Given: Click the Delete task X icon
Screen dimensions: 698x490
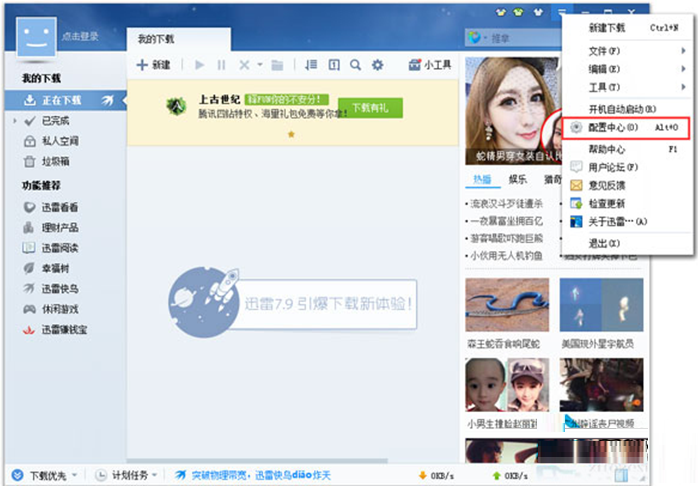Looking at the screenshot, I should 244,65.
